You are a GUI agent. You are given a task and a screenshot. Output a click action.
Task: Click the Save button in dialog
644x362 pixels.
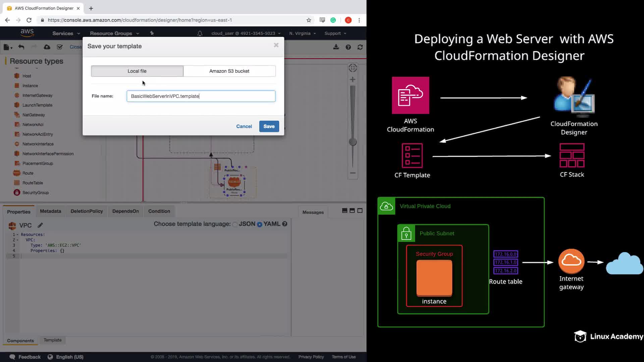pos(269,126)
